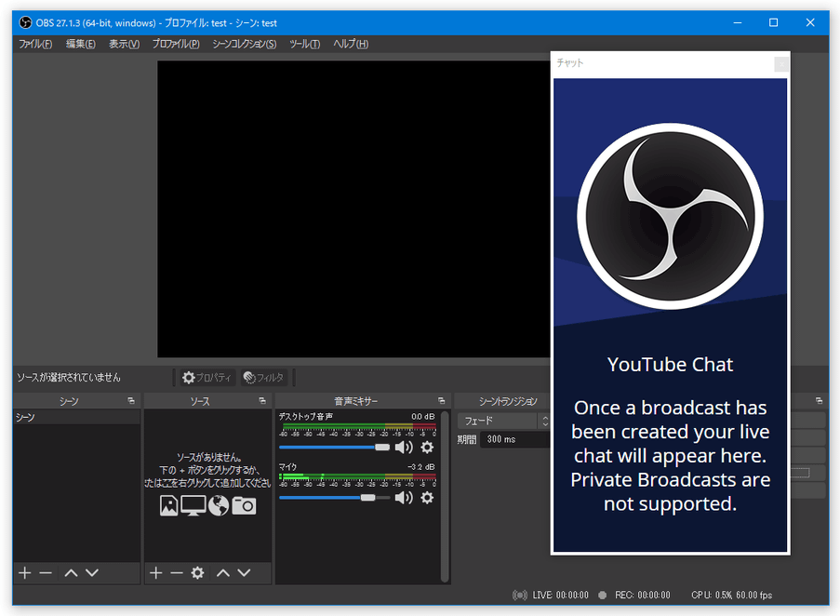The width and height of the screenshot is (840, 616).
Task: Add a new source with plus icon
Action: coord(156,572)
